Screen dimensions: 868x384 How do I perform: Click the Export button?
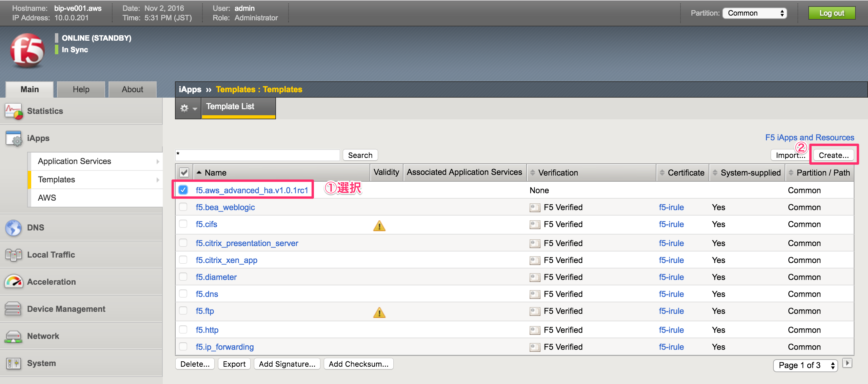point(234,364)
